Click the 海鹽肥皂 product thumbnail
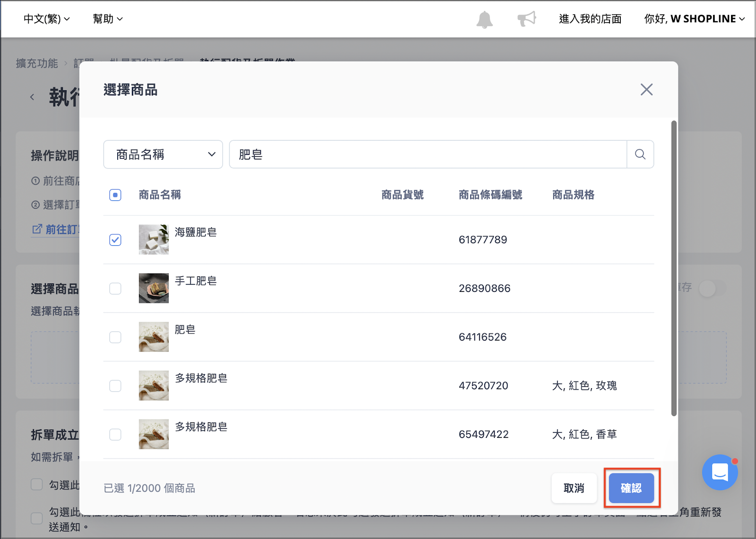This screenshot has height=539, width=756. pos(154,240)
